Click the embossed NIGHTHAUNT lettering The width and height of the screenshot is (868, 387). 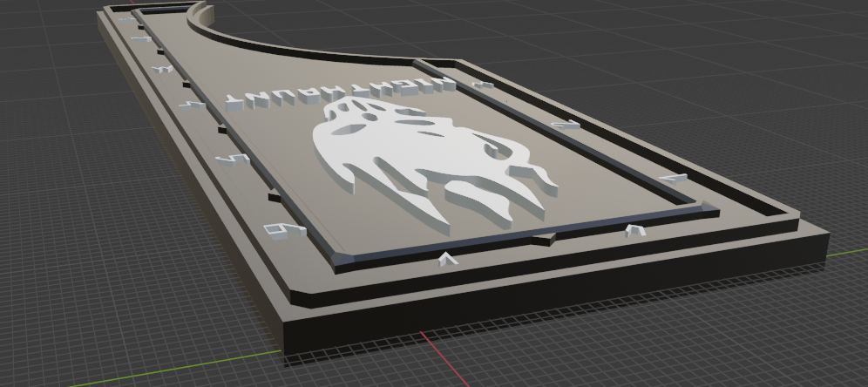[x=340, y=95]
